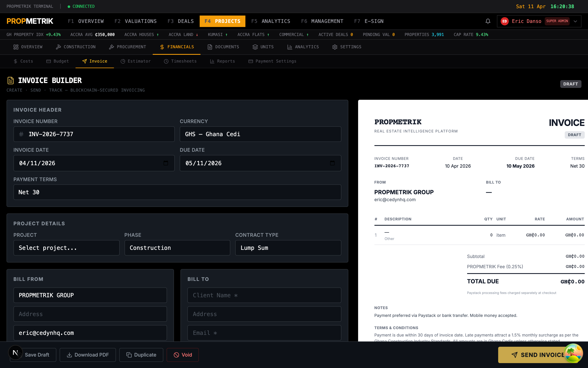Click the ED user avatar
The width and height of the screenshot is (588, 368).
coord(504,21)
